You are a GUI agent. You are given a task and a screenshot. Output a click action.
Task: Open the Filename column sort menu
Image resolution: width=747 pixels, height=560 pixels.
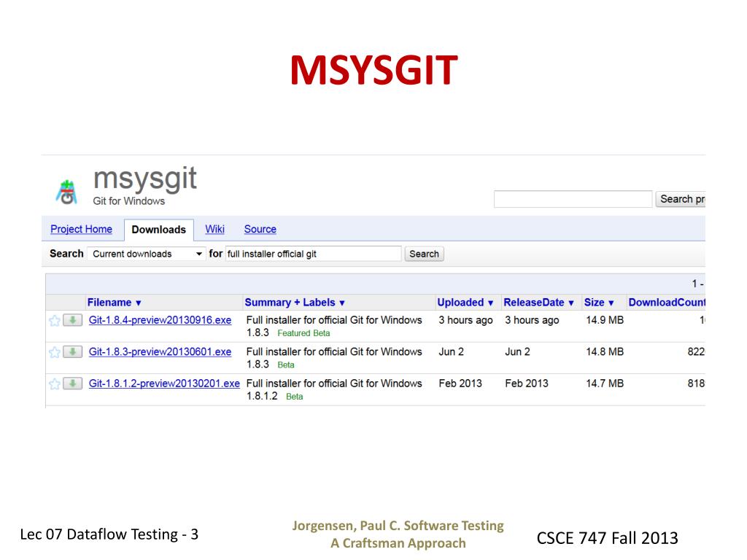(115, 303)
